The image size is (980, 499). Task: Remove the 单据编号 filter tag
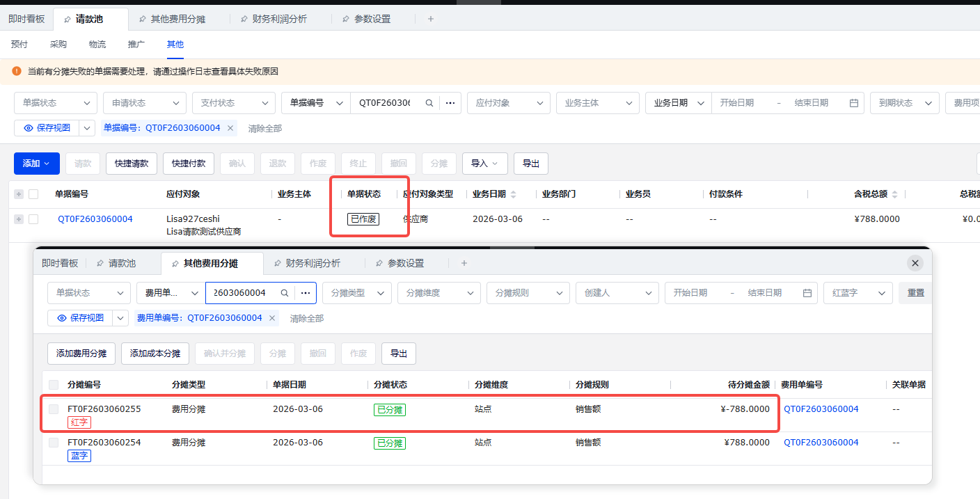(x=230, y=128)
